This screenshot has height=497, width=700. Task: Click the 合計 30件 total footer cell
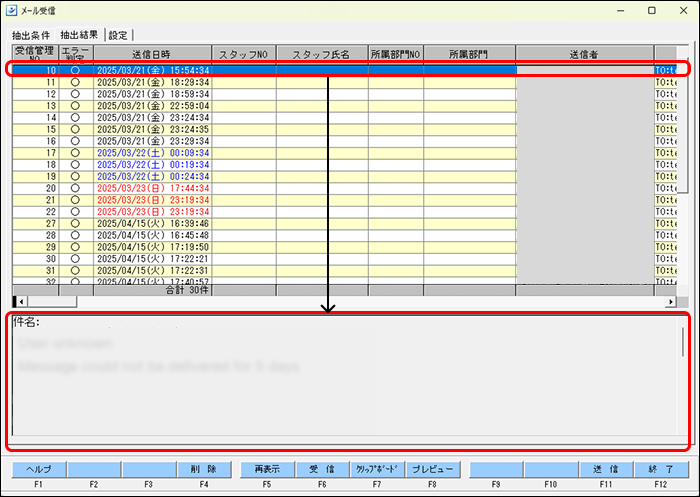152,290
